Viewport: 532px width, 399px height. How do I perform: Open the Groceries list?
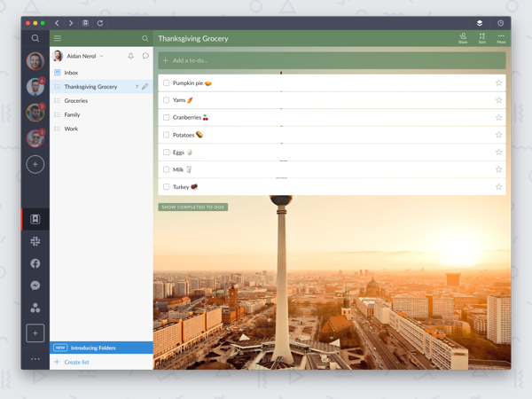pos(101,101)
